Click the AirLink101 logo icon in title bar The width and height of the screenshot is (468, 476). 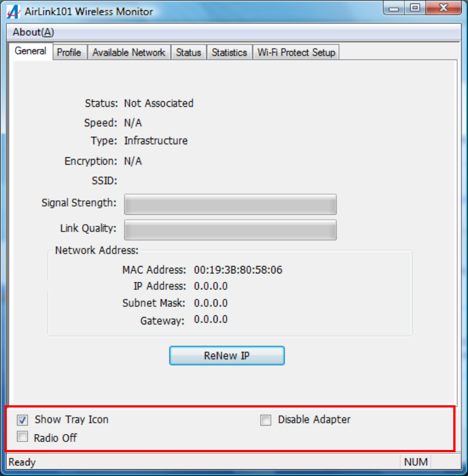tap(13, 11)
